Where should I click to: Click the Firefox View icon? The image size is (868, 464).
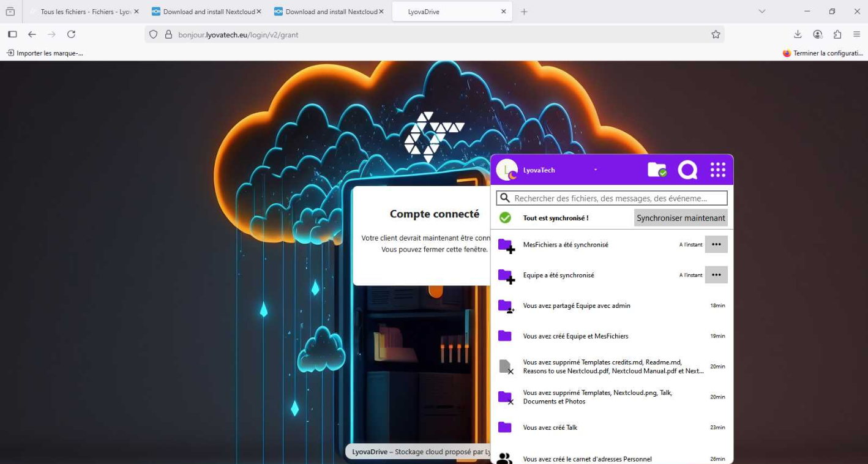(x=10, y=12)
